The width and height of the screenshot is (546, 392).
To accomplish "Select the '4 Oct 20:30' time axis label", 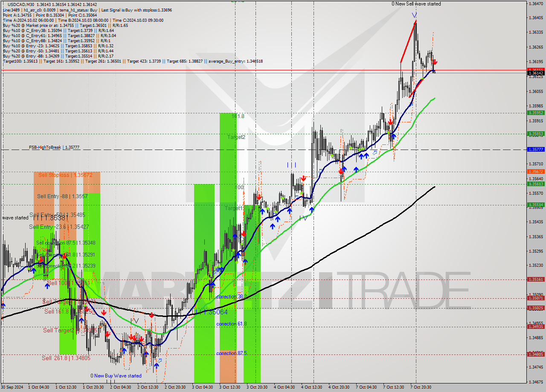I will (339, 387).
